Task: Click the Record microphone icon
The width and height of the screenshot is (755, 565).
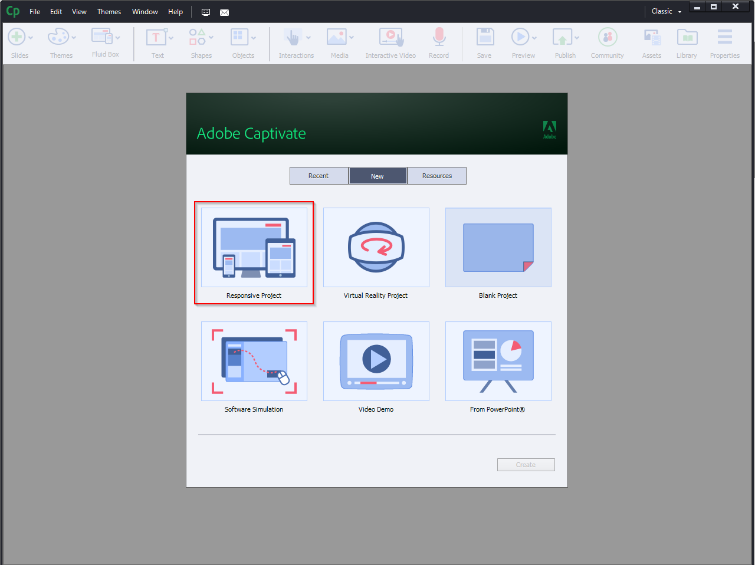Action: coord(439,37)
